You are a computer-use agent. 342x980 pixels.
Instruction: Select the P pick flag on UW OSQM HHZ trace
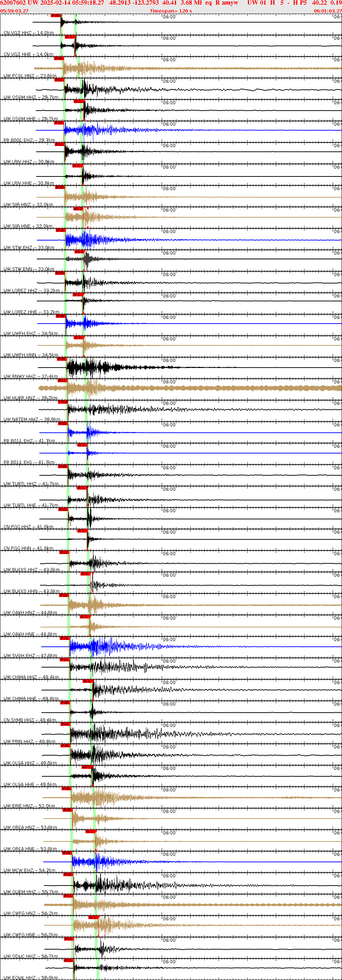[x=59, y=80]
